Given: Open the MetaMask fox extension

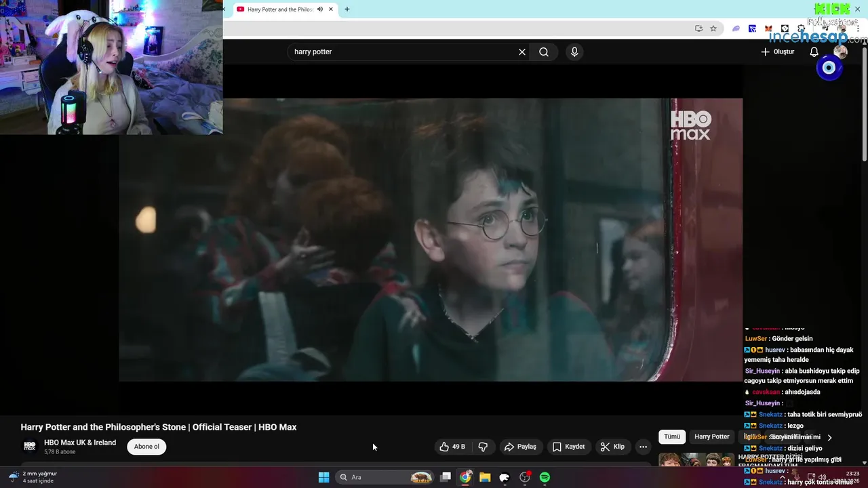Looking at the screenshot, I should point(768,28).
